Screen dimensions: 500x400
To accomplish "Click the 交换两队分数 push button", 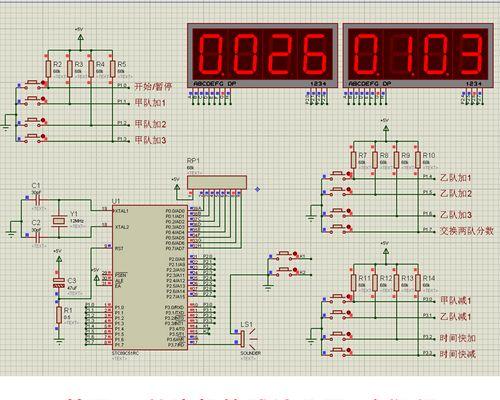I will 337,228.
